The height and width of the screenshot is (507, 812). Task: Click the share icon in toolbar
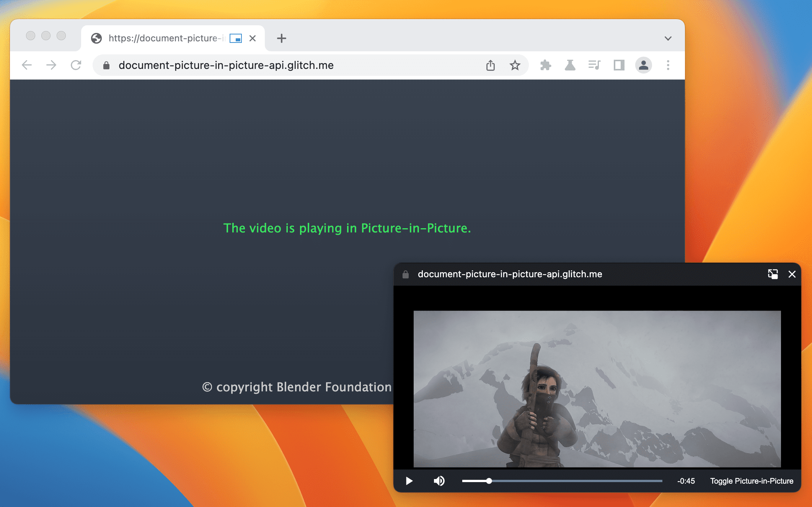(491, 65)
